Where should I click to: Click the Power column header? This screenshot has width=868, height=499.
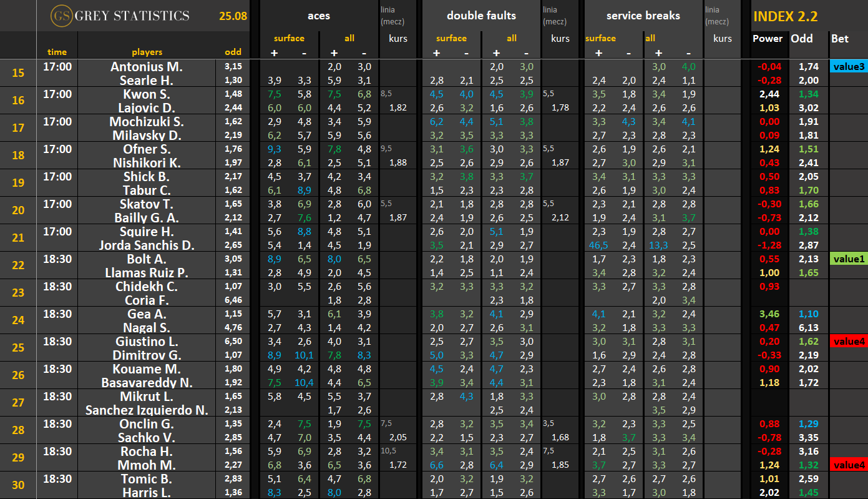768,39
